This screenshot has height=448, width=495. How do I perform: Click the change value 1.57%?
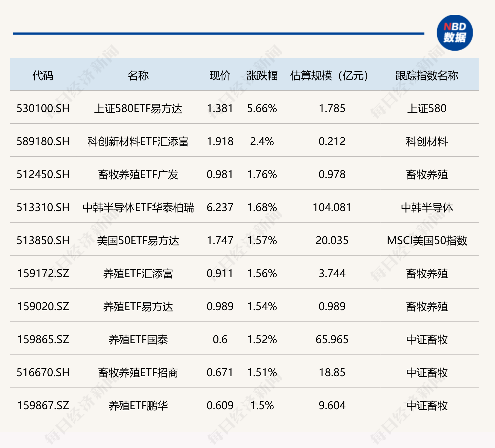[x=262, y=241]
